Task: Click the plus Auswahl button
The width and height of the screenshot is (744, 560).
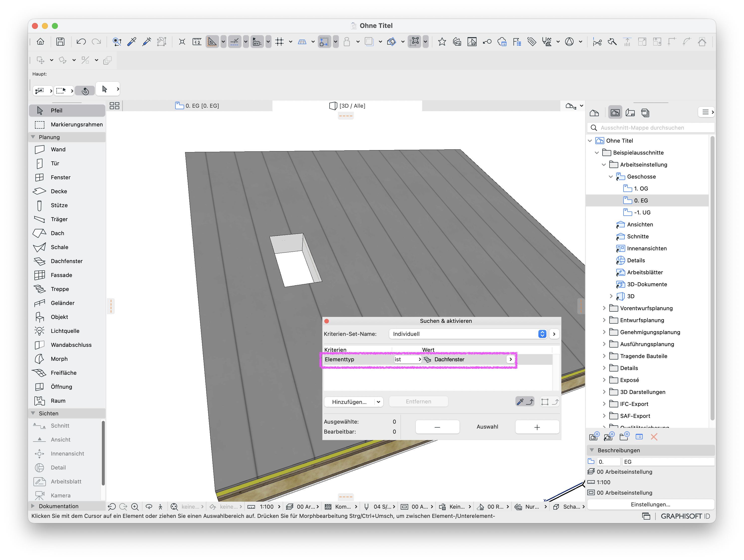Action: (537, 427)
